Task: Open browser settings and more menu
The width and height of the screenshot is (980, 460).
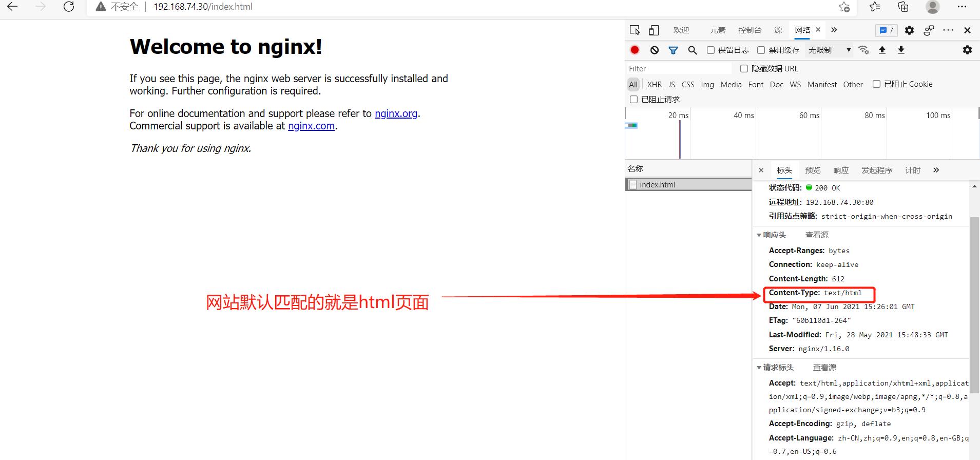Action: [x=962, y=7]
